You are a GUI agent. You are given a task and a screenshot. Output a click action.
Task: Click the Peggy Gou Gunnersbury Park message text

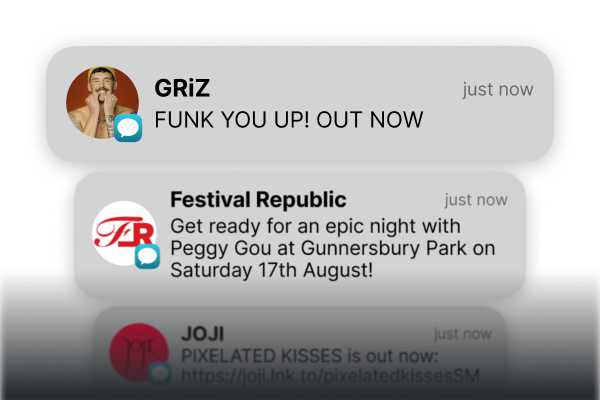point(333,248)
